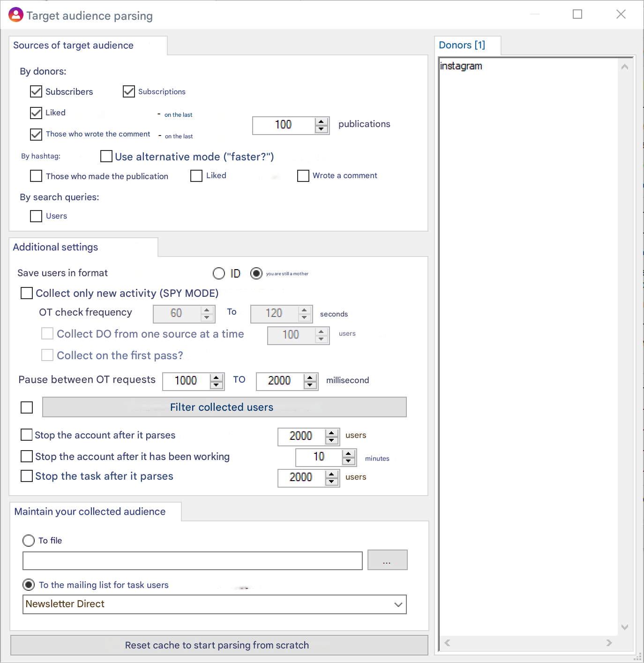The image size is (644, 663).
Task: Check Those who made the publication
Action: (x=36, y=176)
